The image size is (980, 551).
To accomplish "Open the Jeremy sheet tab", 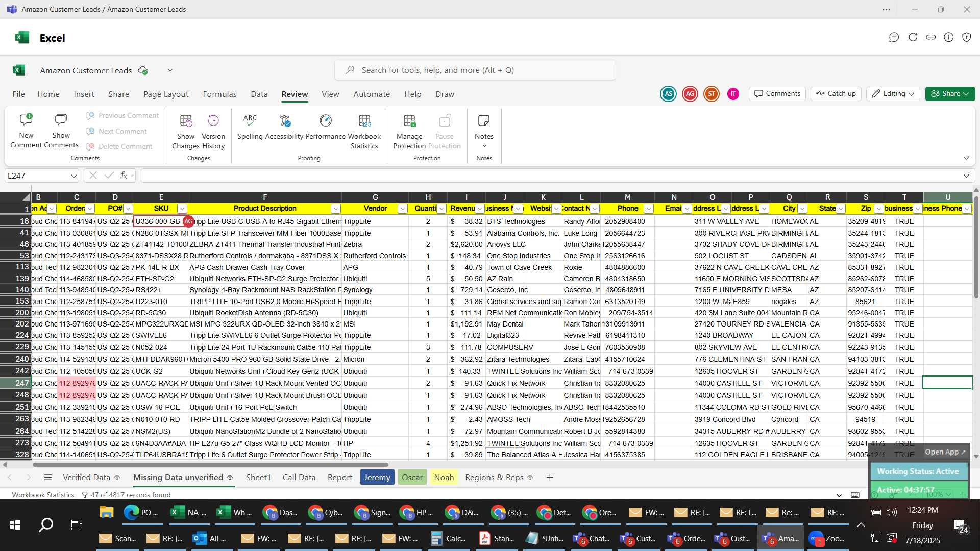I will (x=377, y=478).
